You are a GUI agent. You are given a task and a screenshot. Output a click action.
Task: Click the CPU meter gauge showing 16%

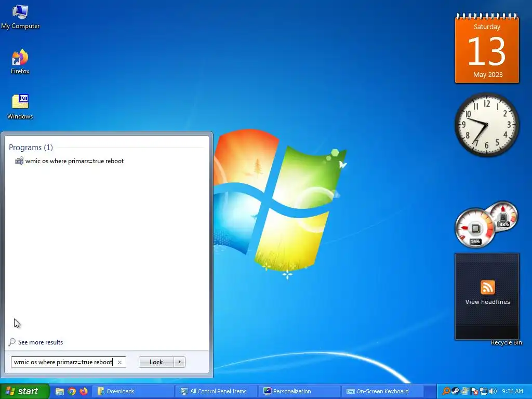(475, 228)
